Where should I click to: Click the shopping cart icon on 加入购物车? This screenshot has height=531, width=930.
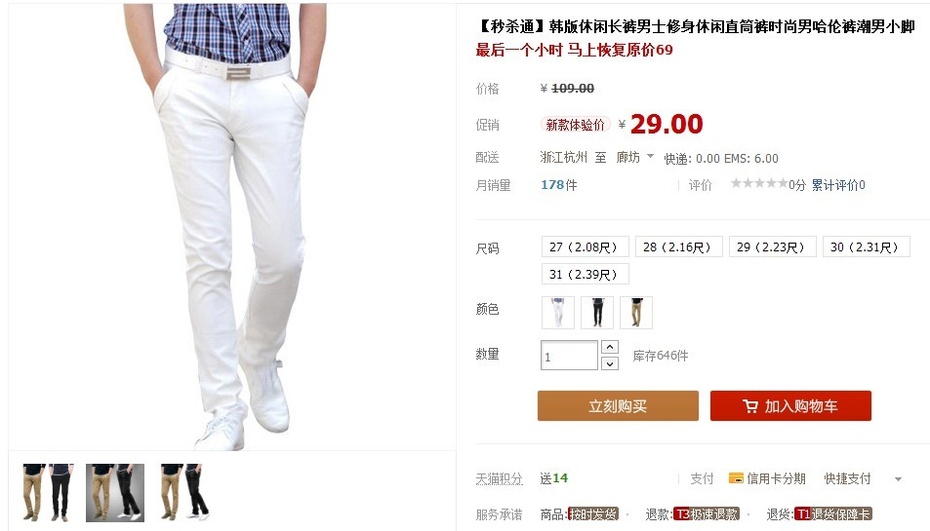pyautogui.click(x=750, y=406)
